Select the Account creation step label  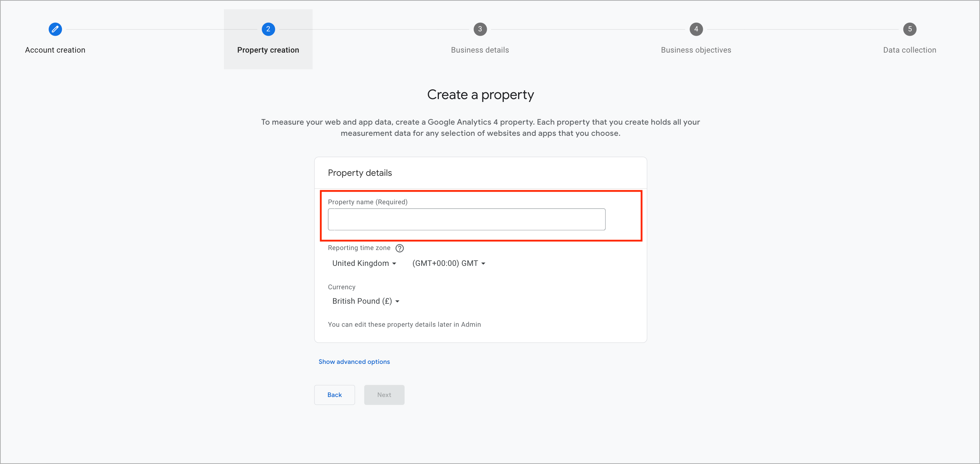coord(55,50)
